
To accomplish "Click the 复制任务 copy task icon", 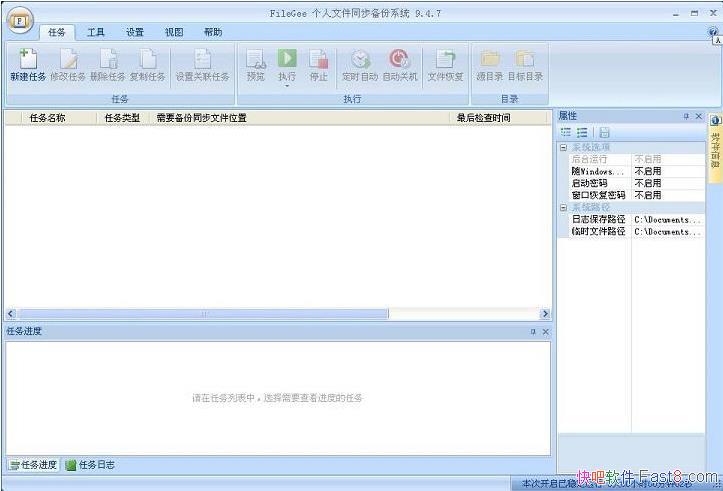I will point(148,59).
